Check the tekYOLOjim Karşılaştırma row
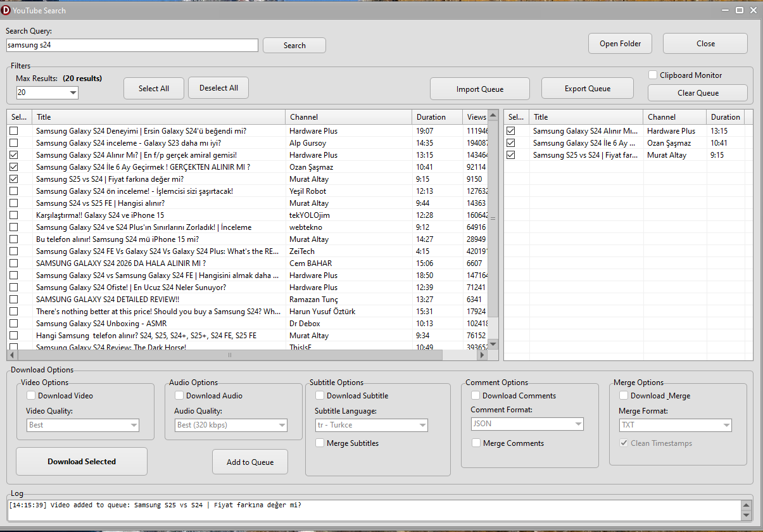Screen dimensions: 763x532 coord(13,215)
